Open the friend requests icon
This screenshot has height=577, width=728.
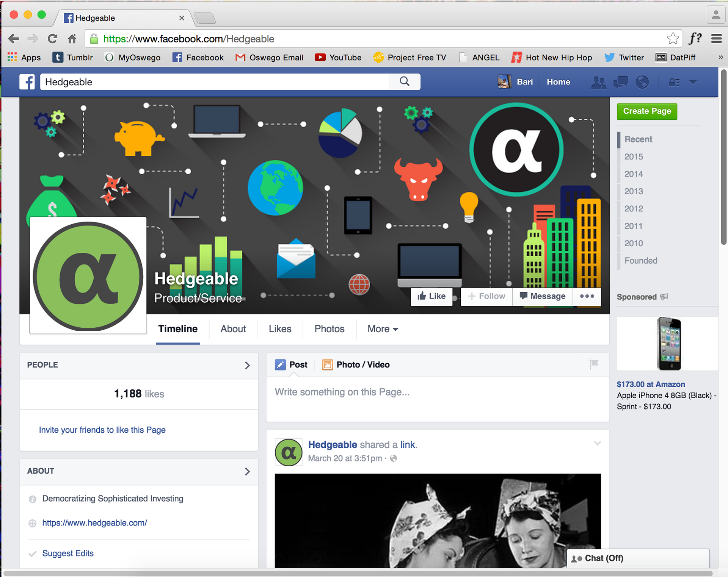pos(599,82)
